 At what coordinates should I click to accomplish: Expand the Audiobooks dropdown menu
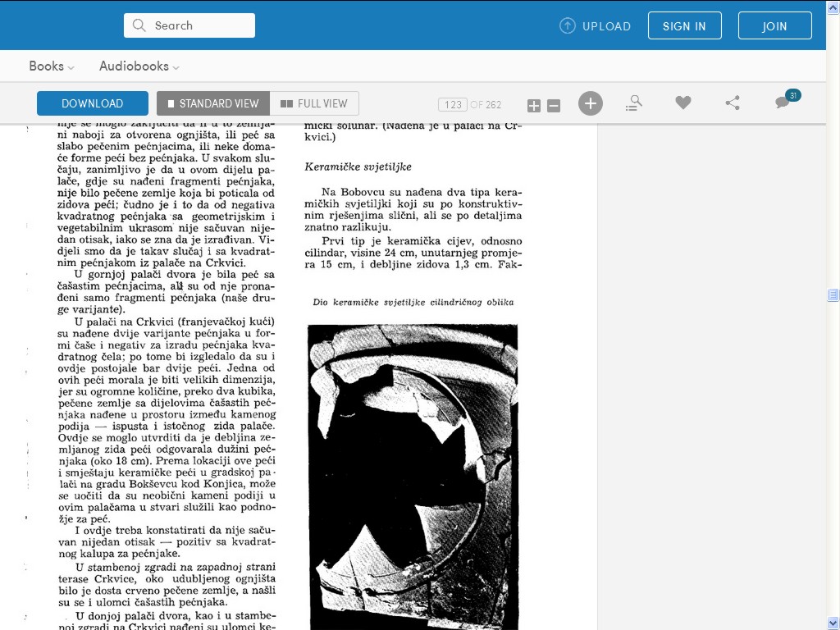tap(139, 66)
